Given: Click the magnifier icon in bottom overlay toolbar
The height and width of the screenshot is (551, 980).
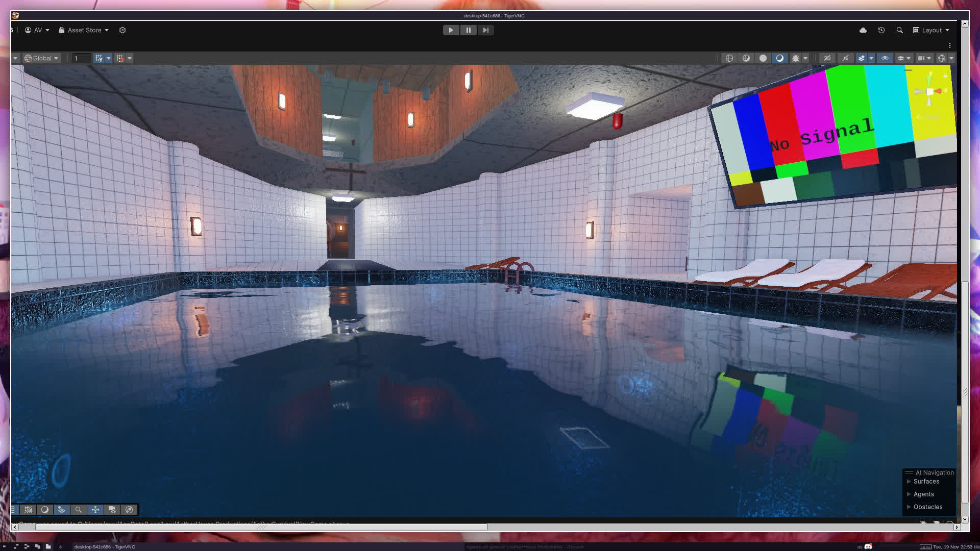Looking at the screenshot, I should click(78, 510).
